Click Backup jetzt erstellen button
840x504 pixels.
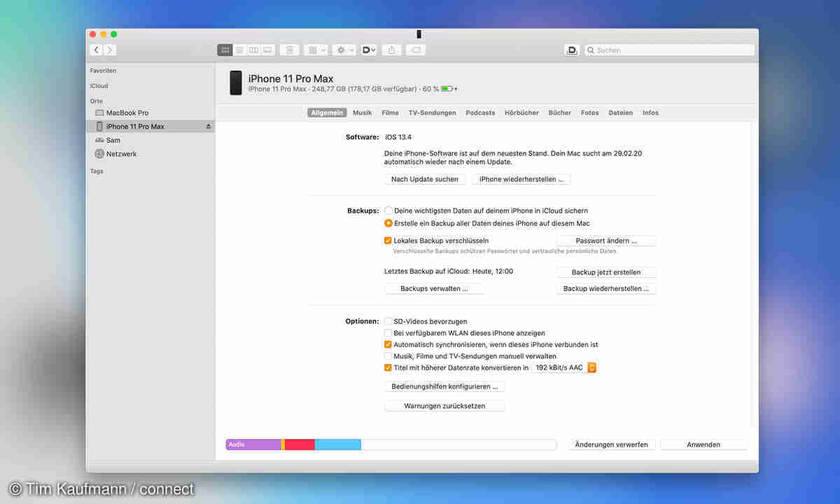tap(605, 272)
